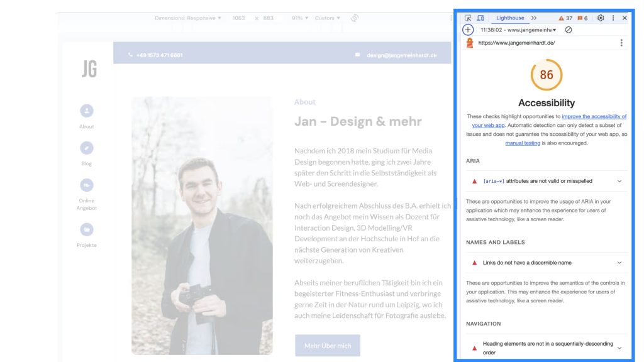Click the new Lighthouse report plus icon
644x362 pixels.
[468, 30]
